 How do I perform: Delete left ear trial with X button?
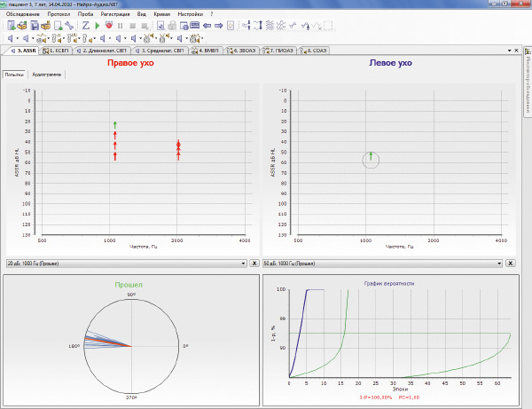[x=511, y=263]
